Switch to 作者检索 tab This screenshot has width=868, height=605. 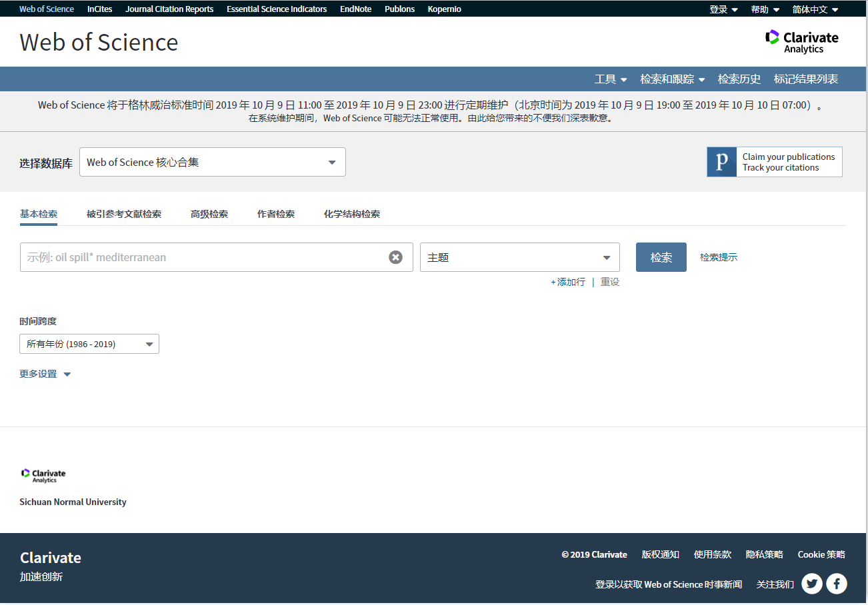pos(276,214)
